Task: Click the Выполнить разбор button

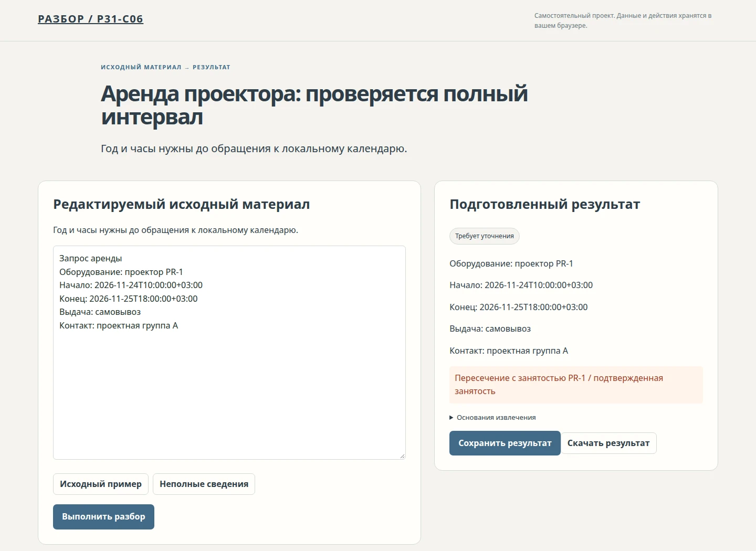Action: pos(103,517)
